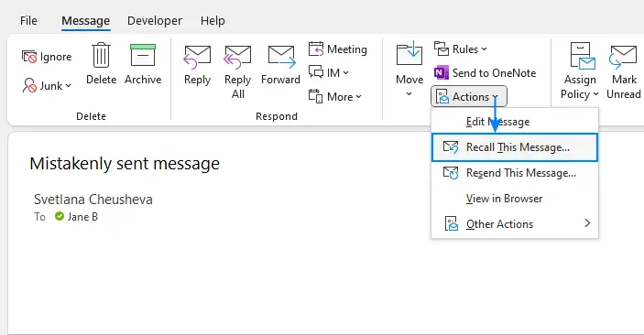
Task: Click the Ignore button label
Action: point(56,57)
